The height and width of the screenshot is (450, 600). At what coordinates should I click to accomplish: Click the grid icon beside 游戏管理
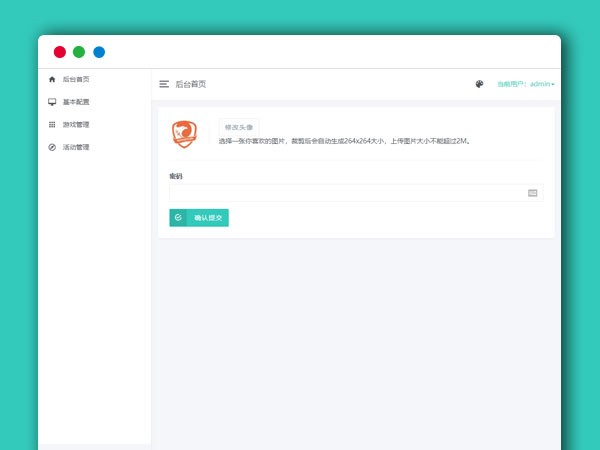pos(52,125)
